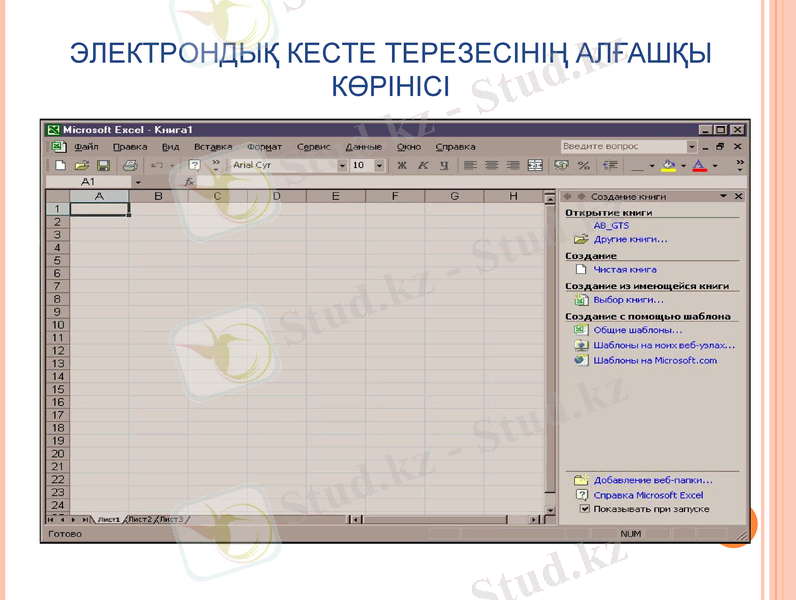Click the decrease indent icon
This screenshot has height=600, width=796.
pyautogui.click(x=610, y=165)
